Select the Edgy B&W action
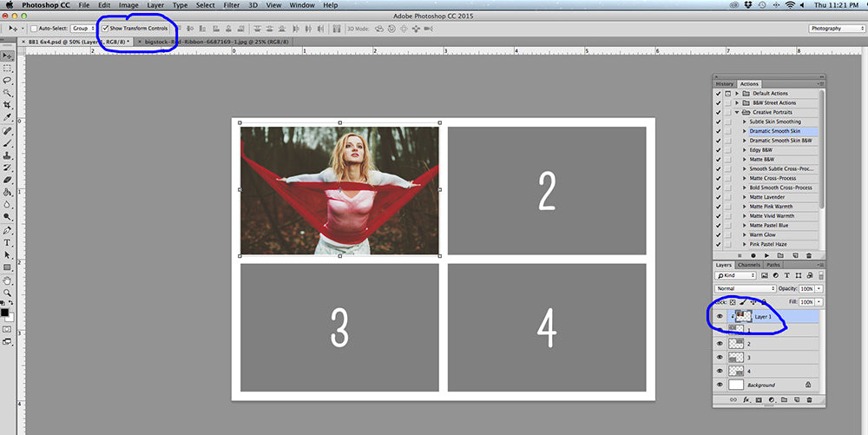The image size is (868, 435). click(x=760, y=150)
